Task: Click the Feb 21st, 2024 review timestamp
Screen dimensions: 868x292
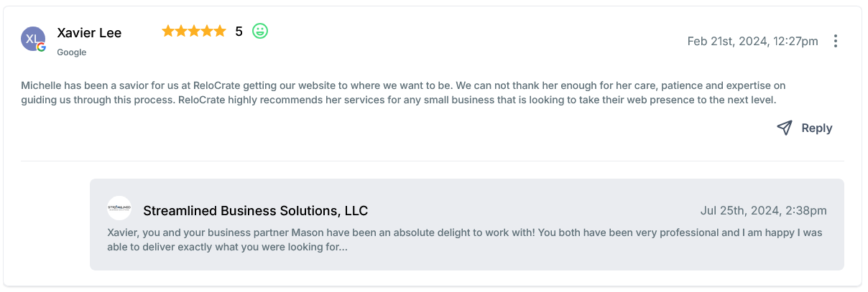Action: click(752, 42)
